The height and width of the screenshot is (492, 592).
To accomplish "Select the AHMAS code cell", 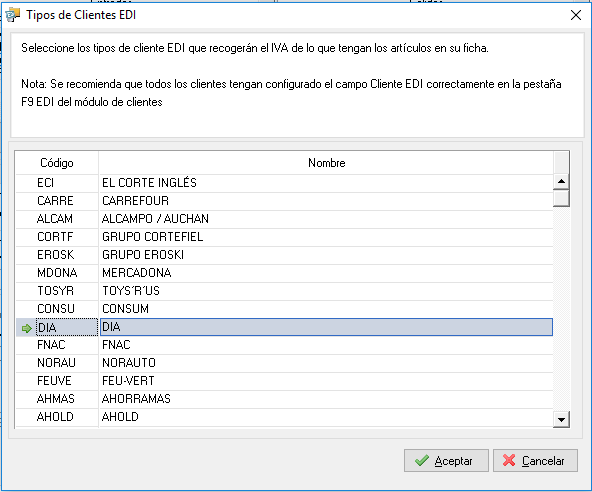I will point(66,399).
